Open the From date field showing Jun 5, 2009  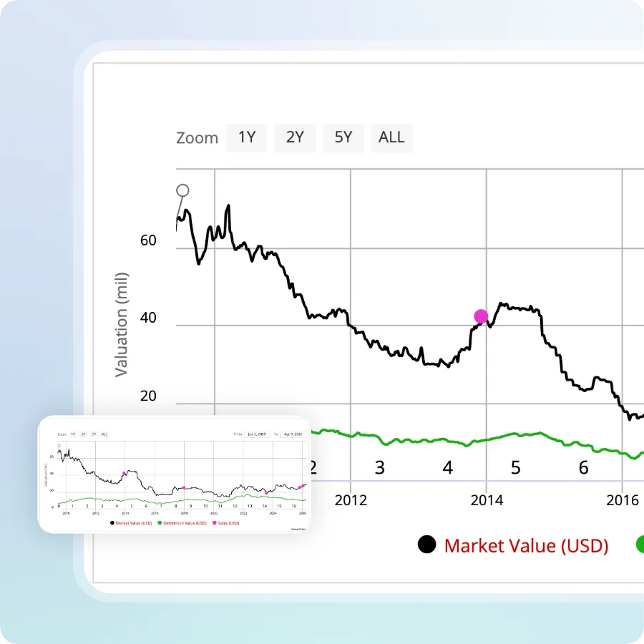[x=257, y=434]
